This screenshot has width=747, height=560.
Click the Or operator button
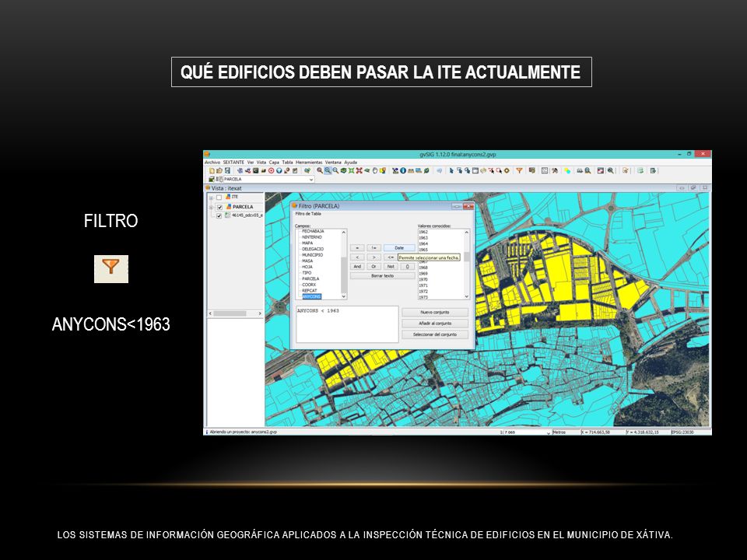374,267
